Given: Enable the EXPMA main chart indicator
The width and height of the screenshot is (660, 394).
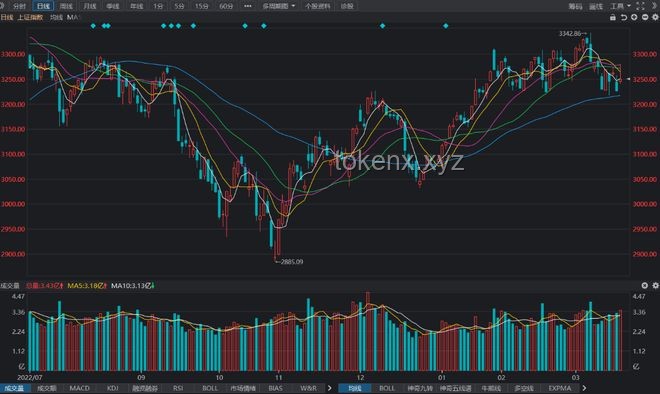Looking at the screenshot, I should pos(559,388).
